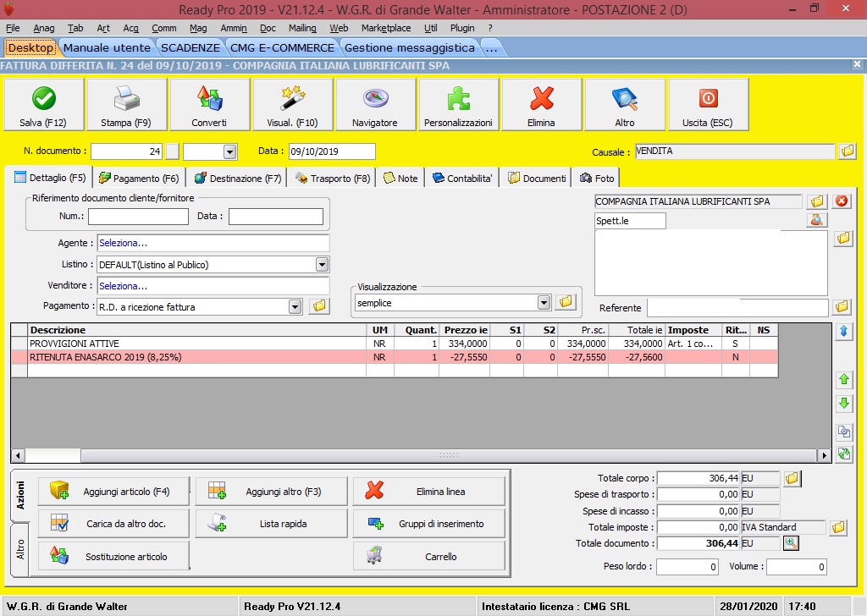Open the Altro magnifier tool
This screenshot has height=616, width=867.
625,104
